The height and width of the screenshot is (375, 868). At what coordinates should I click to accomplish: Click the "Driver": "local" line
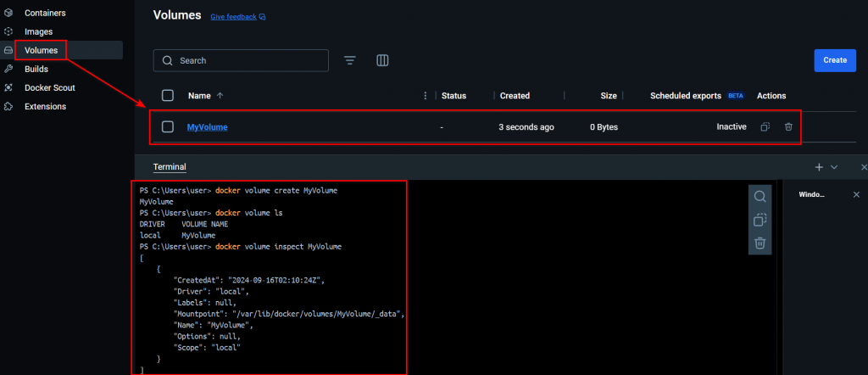coord(211,291)
